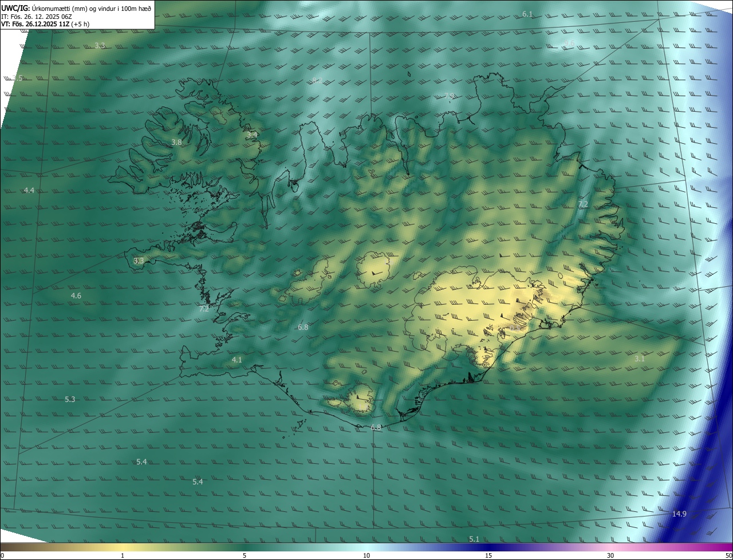Click the 7.2 value in the eastern highlands
The image size is (733, 560).
point(583,204)
